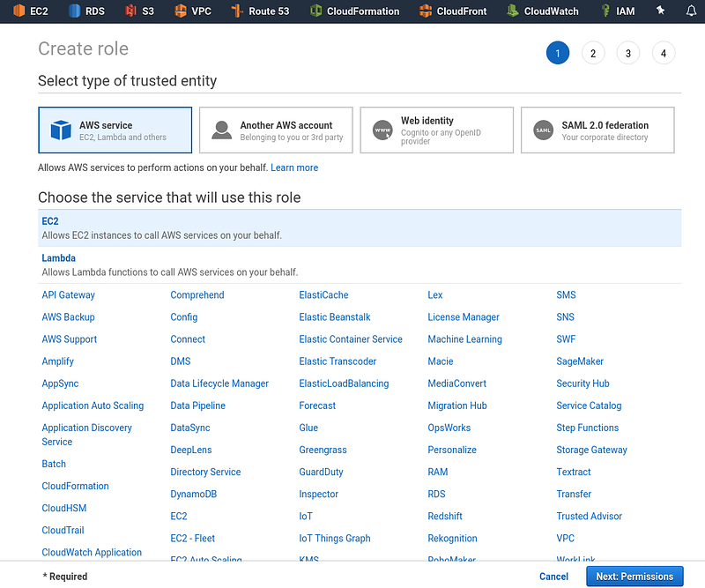Viewport: 705px width, 588px height.
Task: Open the Learn more link
Action: tap(294, 167)
